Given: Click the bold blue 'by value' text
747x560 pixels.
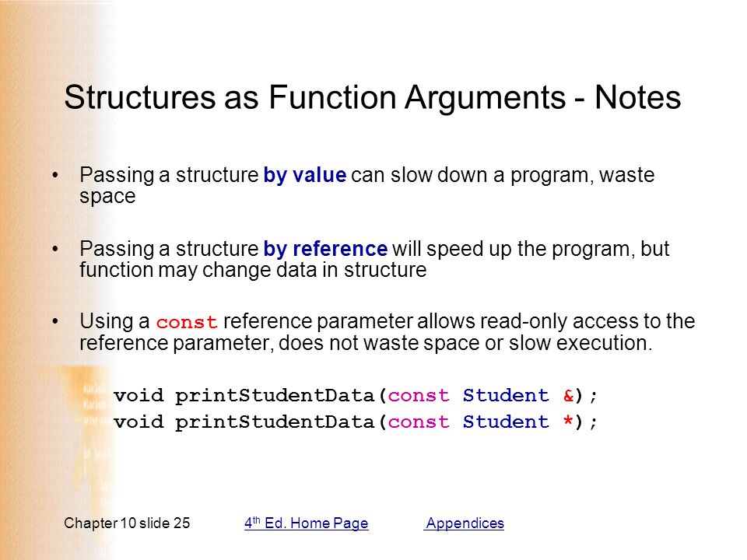Looking at the screenshot, I should point(305,175).
